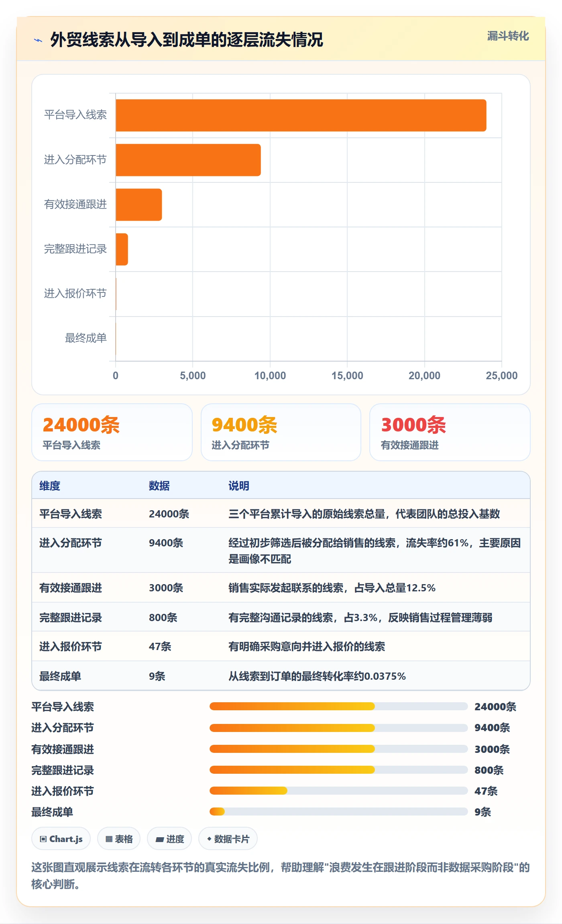Click the 说明 column header

pyautogui.click(x=239, y=486)
